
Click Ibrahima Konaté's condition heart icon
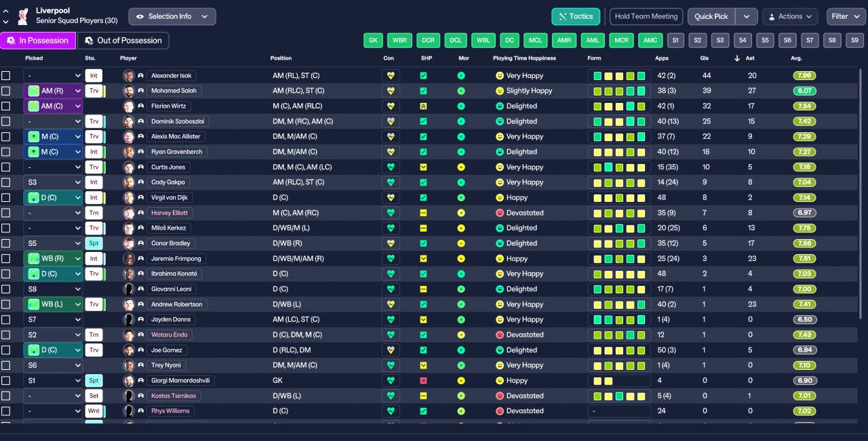tap(390, 274)
